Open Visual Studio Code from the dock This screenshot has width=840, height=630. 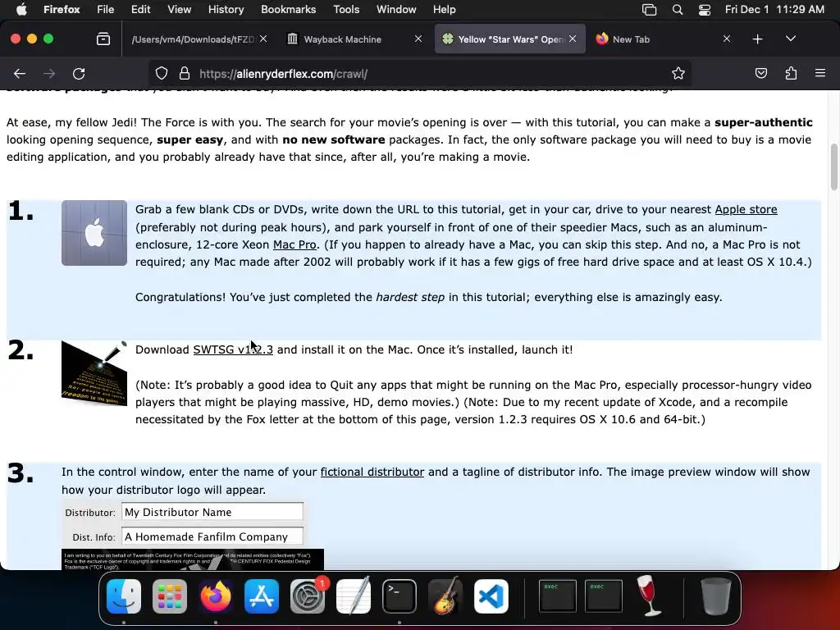point(491,596)
